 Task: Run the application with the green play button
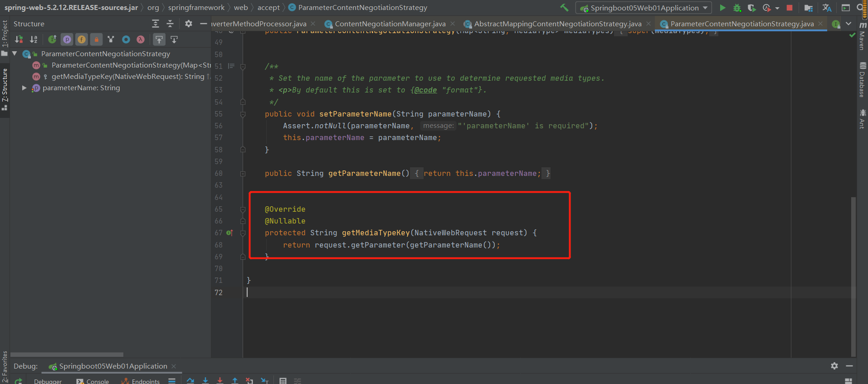pyautogui.click(x=722, y=8)
